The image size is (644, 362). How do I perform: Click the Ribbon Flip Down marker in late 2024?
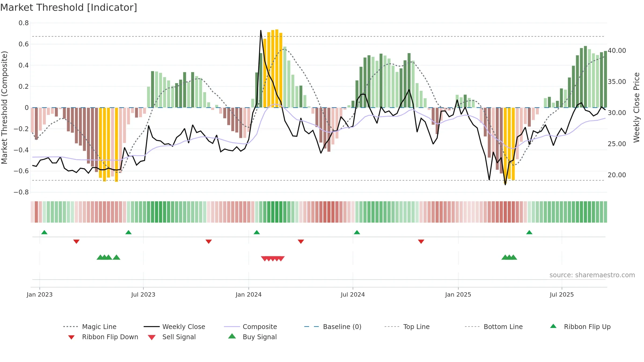click(x=421, y=242)
